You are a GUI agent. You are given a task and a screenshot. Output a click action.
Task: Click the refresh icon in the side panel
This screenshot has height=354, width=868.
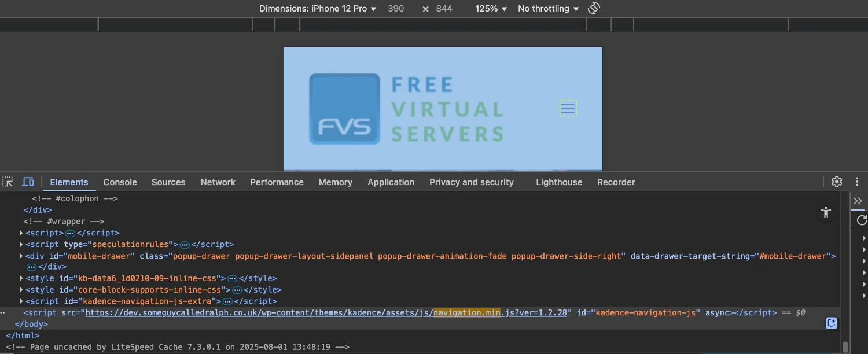point(862,220)
